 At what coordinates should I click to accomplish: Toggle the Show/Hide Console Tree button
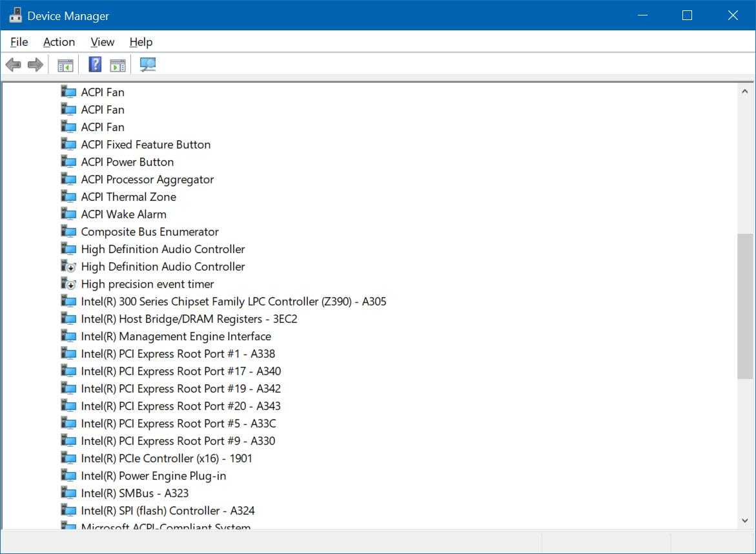coord(65,65)
